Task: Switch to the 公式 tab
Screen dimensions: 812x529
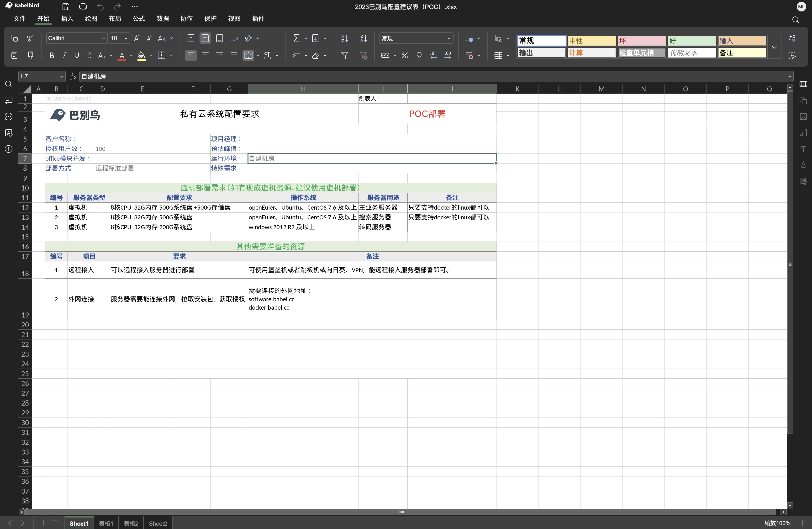Action: click(x=139, y=19)
